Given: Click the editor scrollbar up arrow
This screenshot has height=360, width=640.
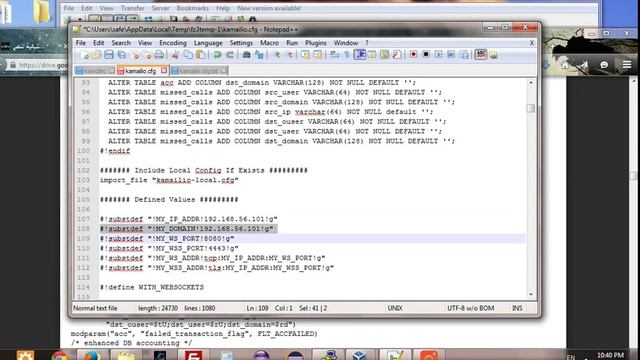Looking at the screenshot, I should click(x=531, y=83).
